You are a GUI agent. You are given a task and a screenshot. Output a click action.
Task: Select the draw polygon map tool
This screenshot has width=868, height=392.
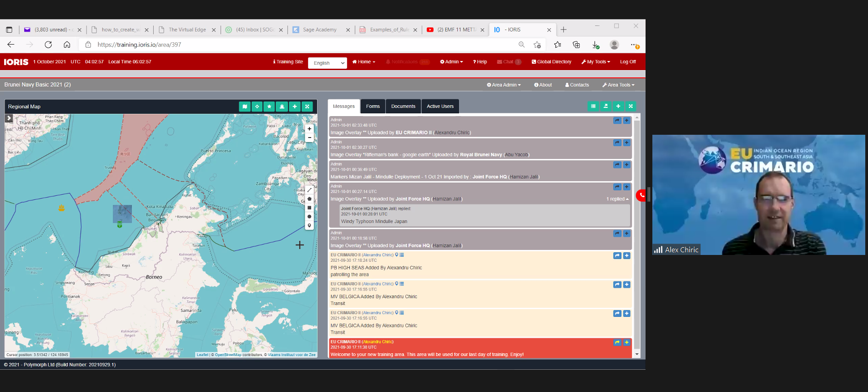pos(309,199)
